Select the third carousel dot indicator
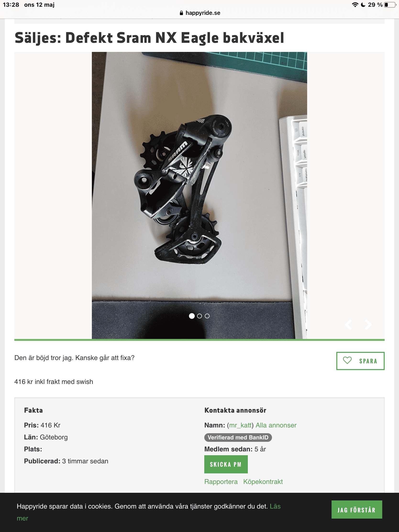Viewport: 399px width, 532px height. pos(207,316)
